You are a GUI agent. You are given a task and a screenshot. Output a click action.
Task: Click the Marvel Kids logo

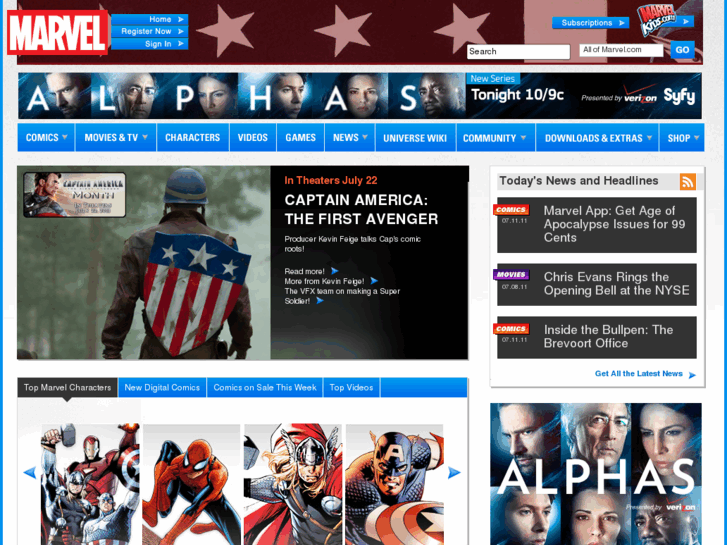pos(658,20)
